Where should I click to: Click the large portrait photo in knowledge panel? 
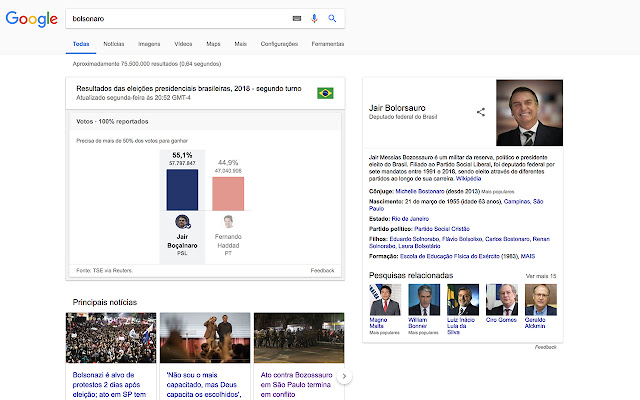[529, 113]
